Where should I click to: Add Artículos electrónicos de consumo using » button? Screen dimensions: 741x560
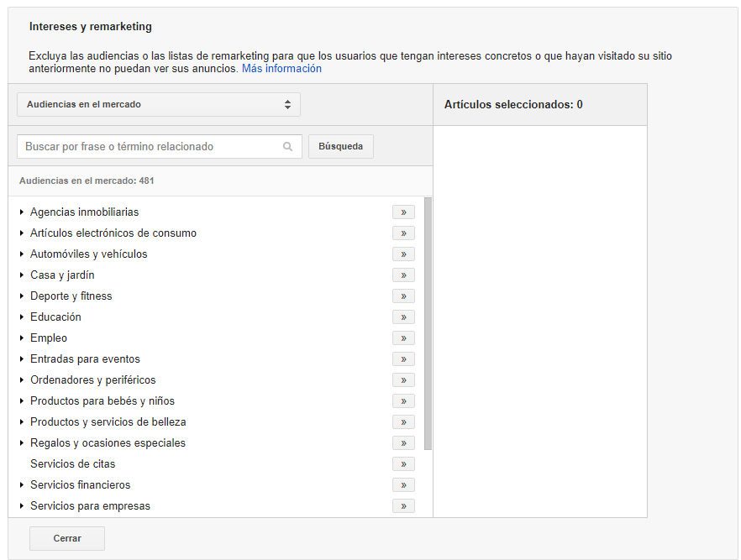[403, 233]
